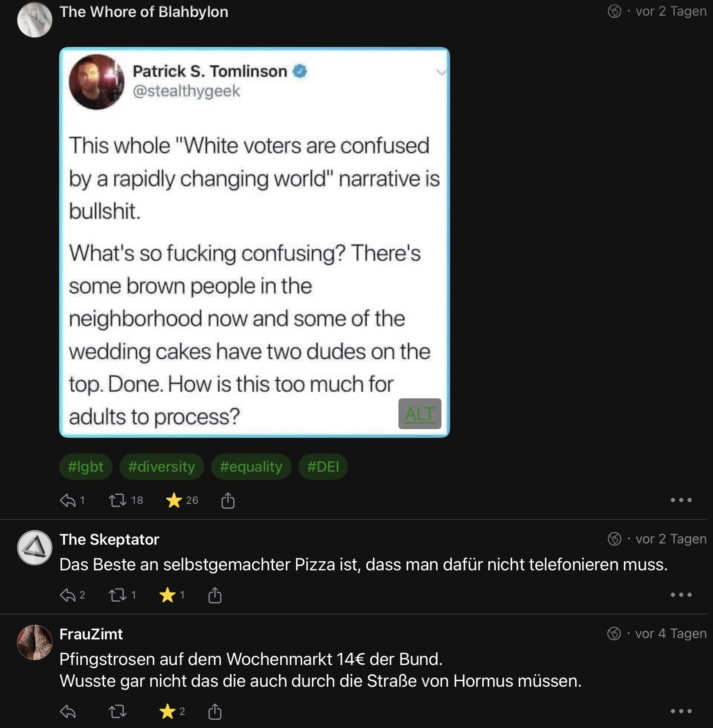Reply to The Whore of Blahbylon's post
713x728 pixels.
68,501
